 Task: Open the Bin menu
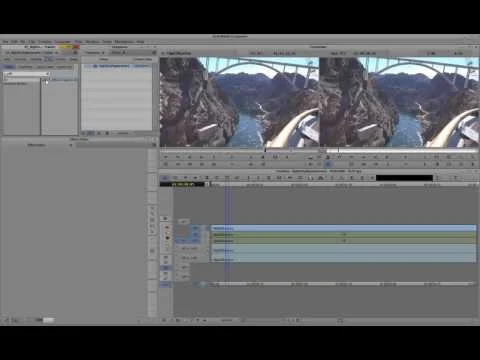click(23, 42)
